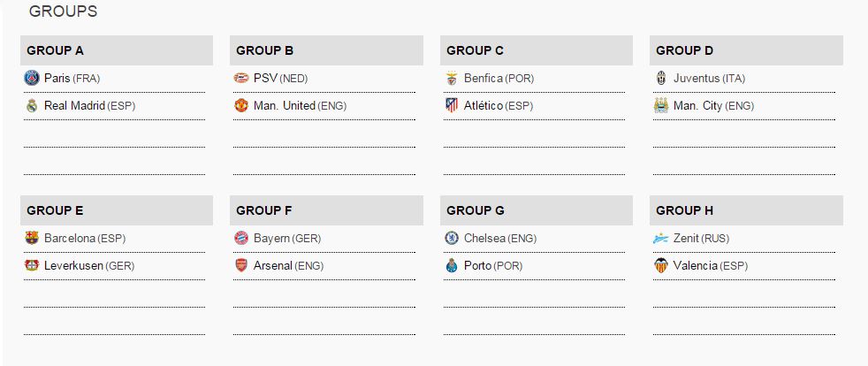This screenshot has width=868, height=366.
Task: Click the Bayern club crest
Action: [x=242, y=238]
